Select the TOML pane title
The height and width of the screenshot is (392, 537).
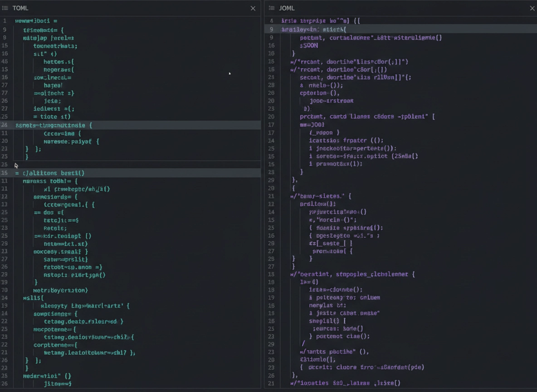pyautogui.click(x=20, y=8)
